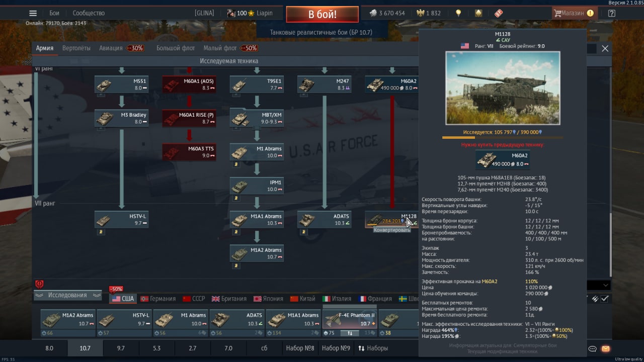Open the hamburger main menu

(33, 14)
